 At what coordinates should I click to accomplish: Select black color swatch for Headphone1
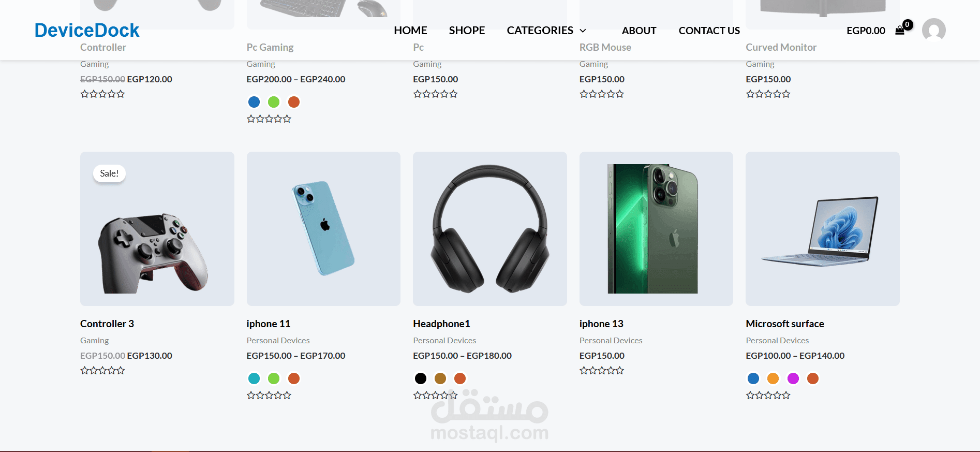tap(421, 378)
